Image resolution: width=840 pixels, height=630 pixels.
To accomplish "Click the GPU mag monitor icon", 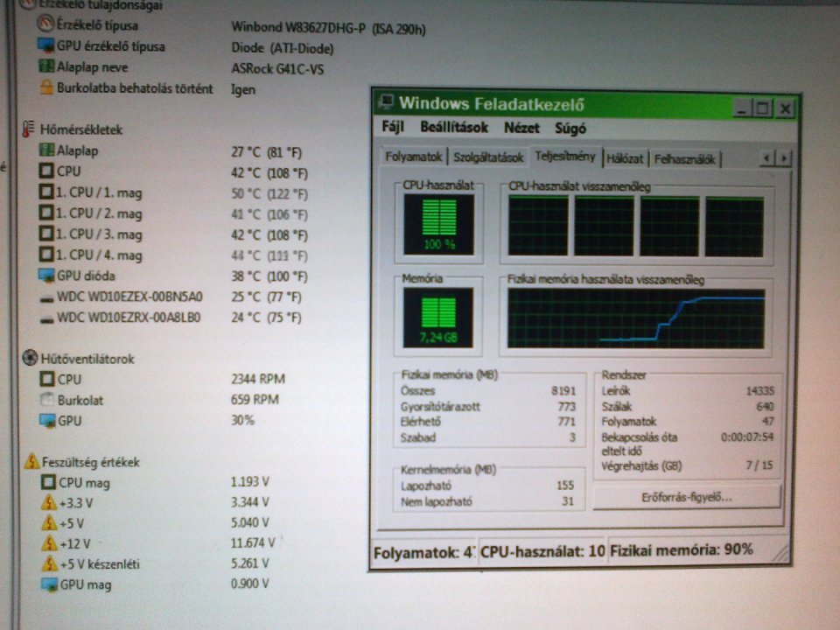I will coord(49,584).
